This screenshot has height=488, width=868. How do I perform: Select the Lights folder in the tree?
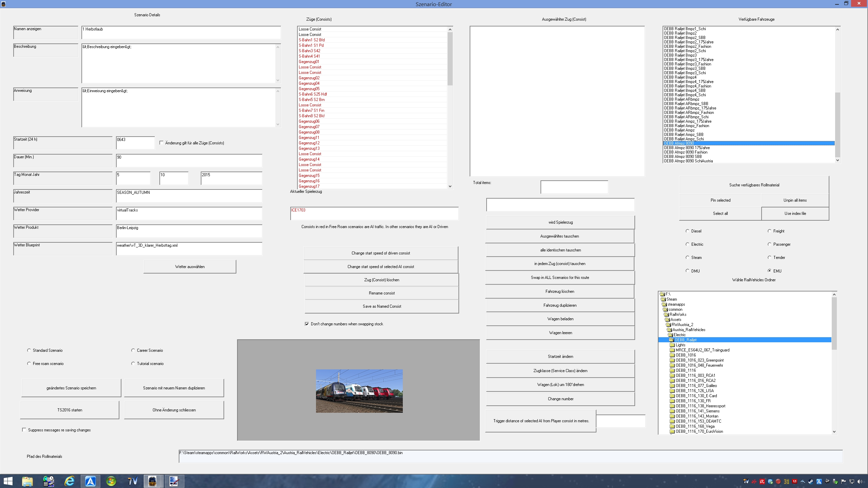(680, 345)
